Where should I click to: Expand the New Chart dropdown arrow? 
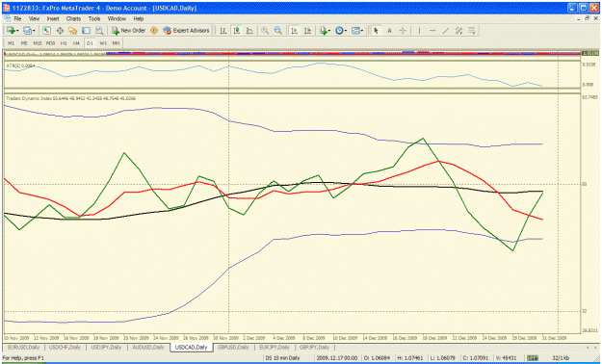tap(17, 31)
